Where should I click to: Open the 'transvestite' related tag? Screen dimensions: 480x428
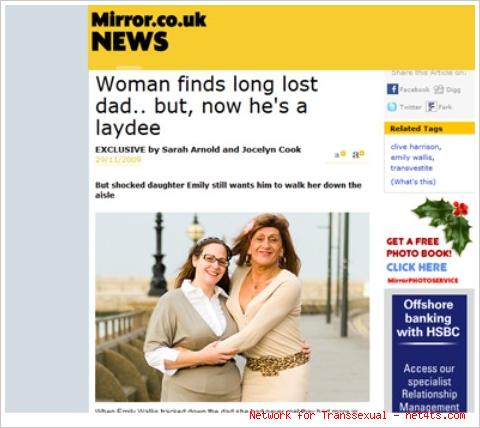(x=411, y=168)
